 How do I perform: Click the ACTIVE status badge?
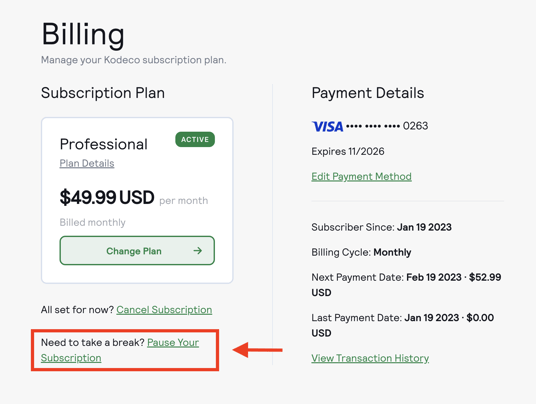(195, 139)
